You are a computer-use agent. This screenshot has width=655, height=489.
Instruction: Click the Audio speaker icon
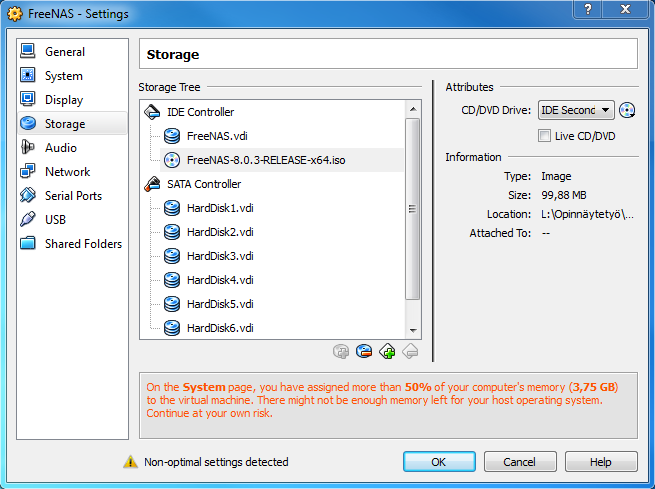click(28, 147)
